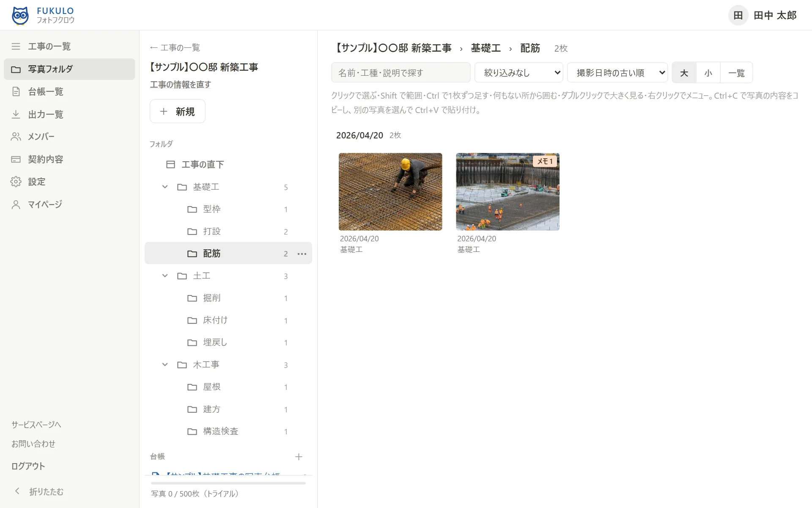This screenshot has height=508, width=812.
Task: Click the 型枠 folder icon
Action: 192,209
